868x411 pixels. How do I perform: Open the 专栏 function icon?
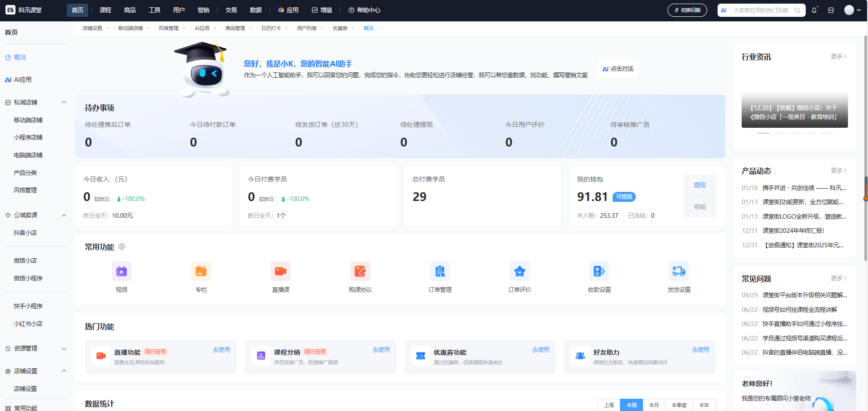201,271
